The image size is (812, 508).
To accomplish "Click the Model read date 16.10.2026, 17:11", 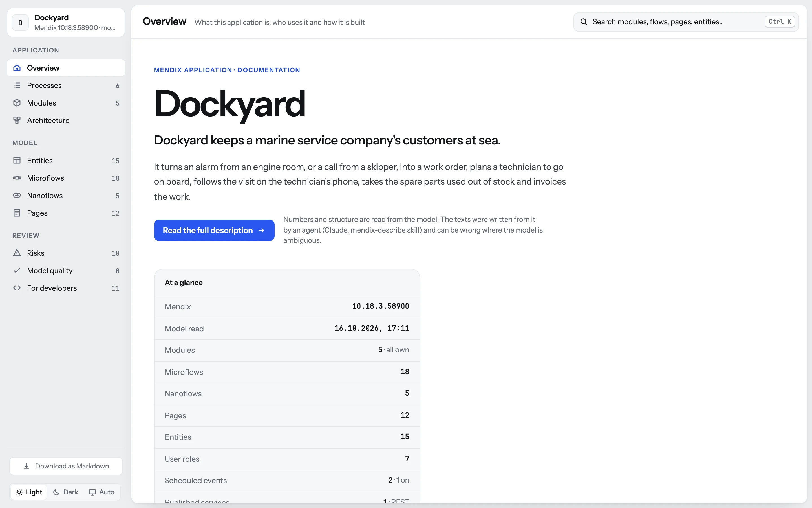I will [x=372, y=328].
